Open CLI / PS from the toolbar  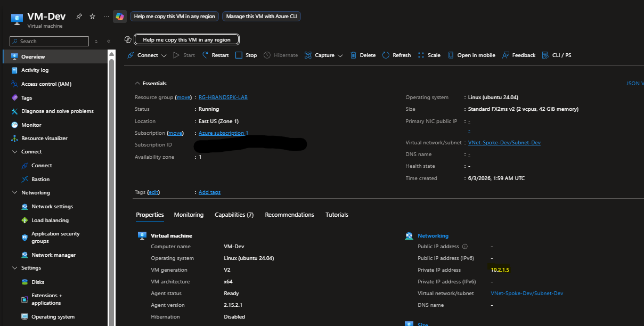click(x=557, y=55)
